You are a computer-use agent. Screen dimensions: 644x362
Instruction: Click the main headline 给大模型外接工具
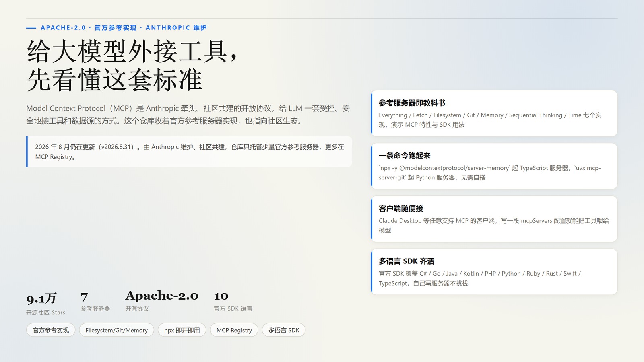pos(132,51)
